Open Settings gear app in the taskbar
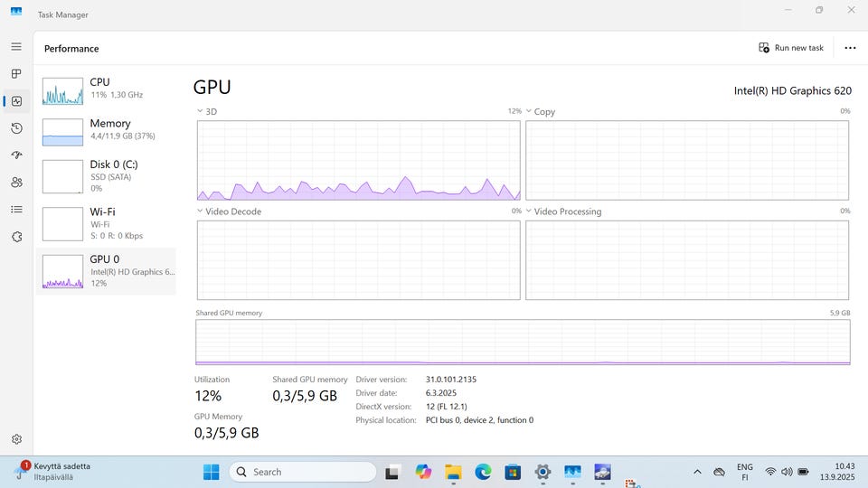 click(542, 472)
